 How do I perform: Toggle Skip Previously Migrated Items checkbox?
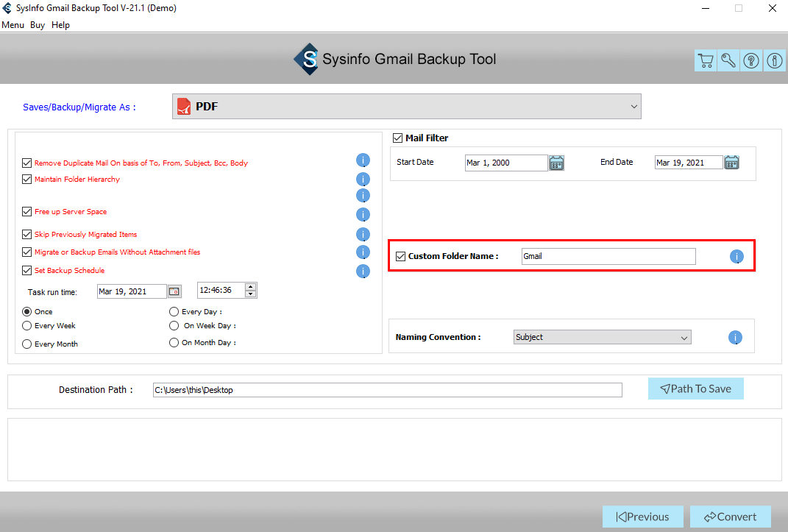(x=26, y=234)
